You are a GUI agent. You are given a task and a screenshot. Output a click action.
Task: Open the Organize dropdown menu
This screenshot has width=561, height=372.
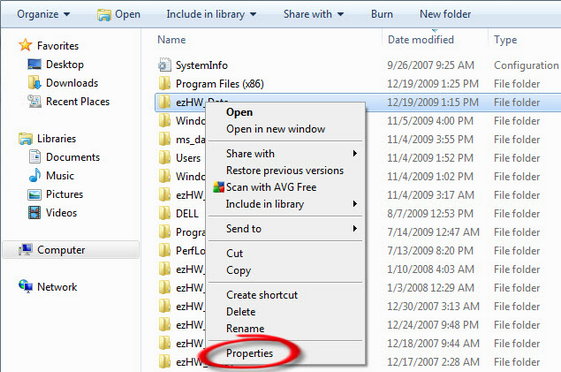click(43, 14)
